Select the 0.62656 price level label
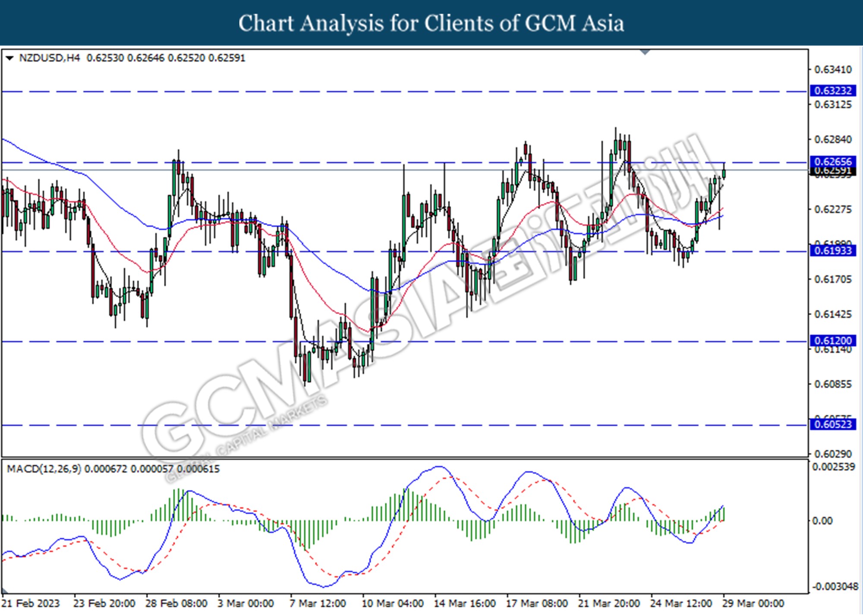Viewport: 863px width, 616px height. point(833,162)
